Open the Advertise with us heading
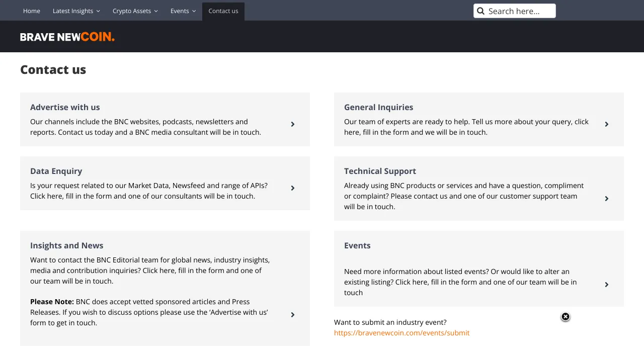Image resolution: width=644 pixels, height=362 pixels. pyautogui.click(x=65, y=107)
